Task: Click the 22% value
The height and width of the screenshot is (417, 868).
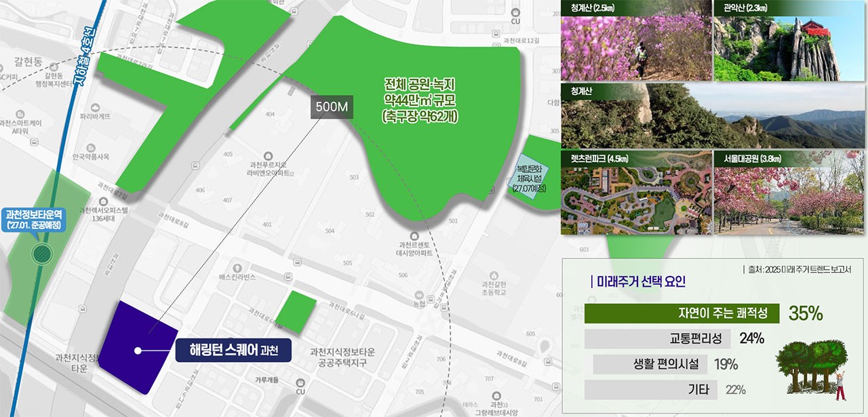Action: 735,390
